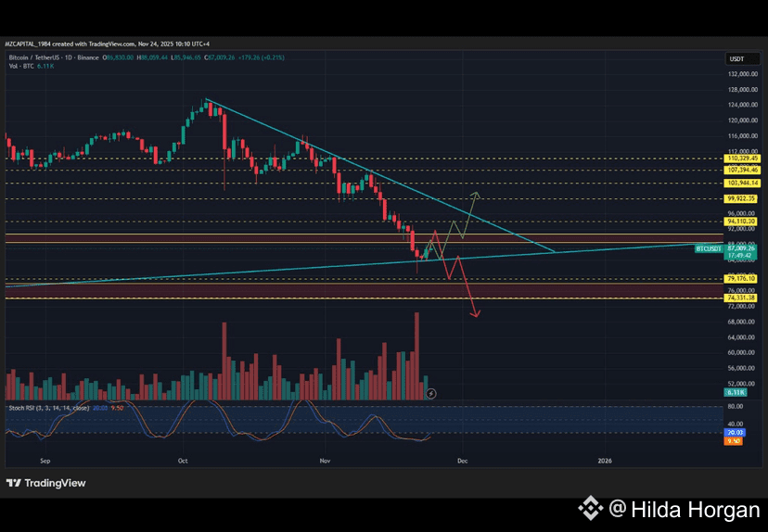Click the 9.50 Stoch RSI axis label
This screenshot has width=768, height=532.
(x=734, y=441)
